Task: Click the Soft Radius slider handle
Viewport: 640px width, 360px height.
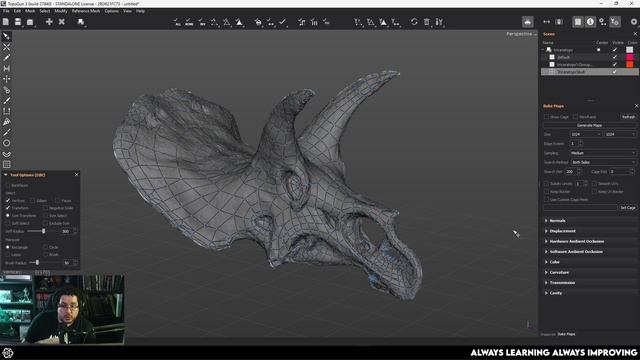Action: coord(43,231)
